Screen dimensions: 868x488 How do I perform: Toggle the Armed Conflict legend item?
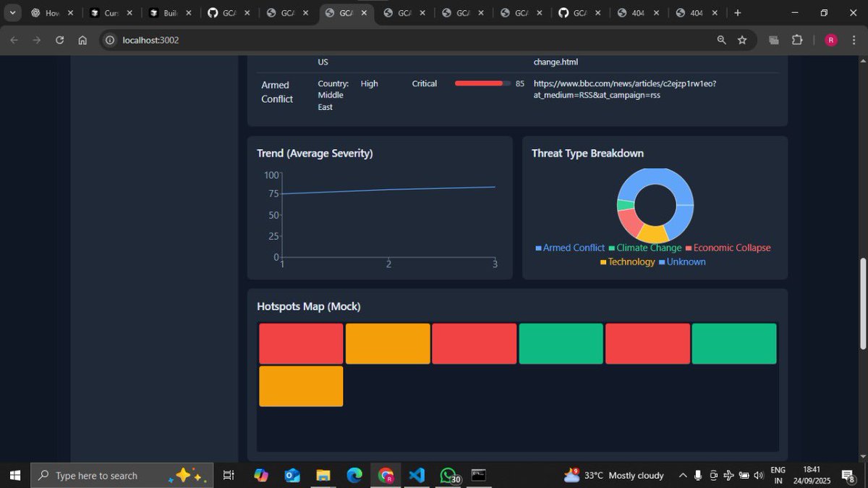pyautogui.click(x=570, y=248)
